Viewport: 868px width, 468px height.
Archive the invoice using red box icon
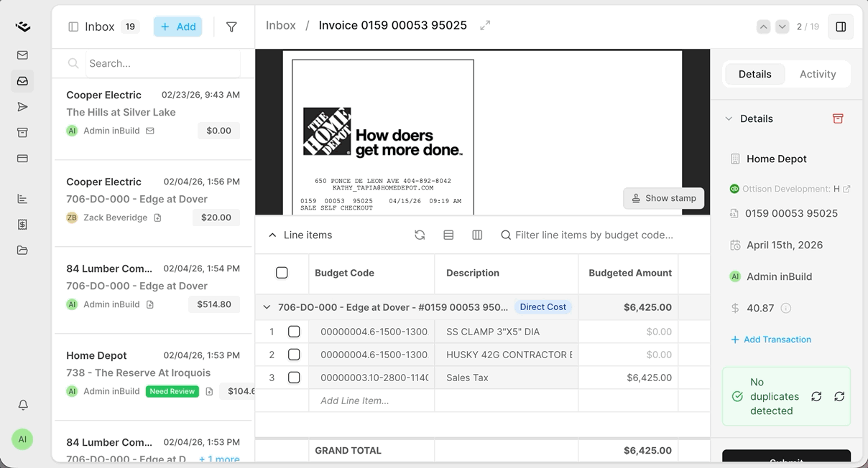[838, 118]
